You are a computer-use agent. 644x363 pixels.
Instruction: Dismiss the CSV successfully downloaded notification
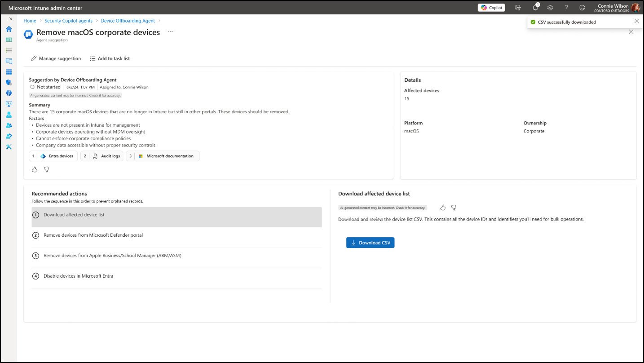pyautogui.click(x=636, y=21)
